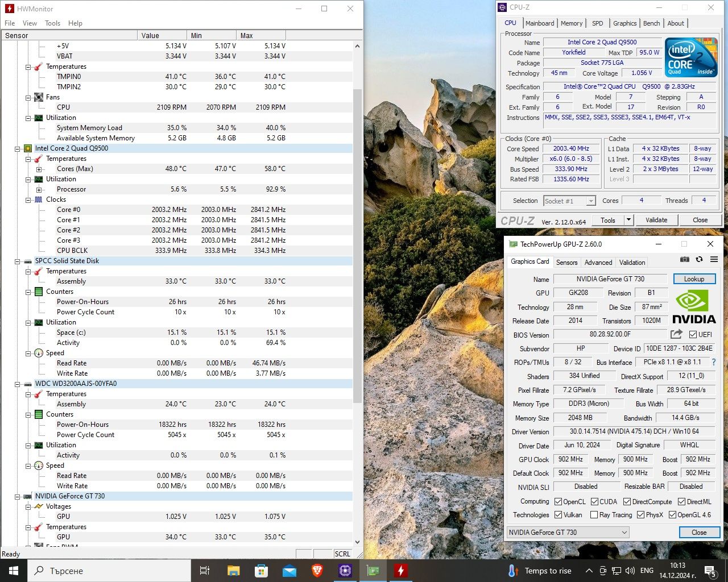Click the green counter icon under SPCC Solid State Disk
Image resolution: width=728 pixels, height=582 pixels.
click(x=39, y=292)
